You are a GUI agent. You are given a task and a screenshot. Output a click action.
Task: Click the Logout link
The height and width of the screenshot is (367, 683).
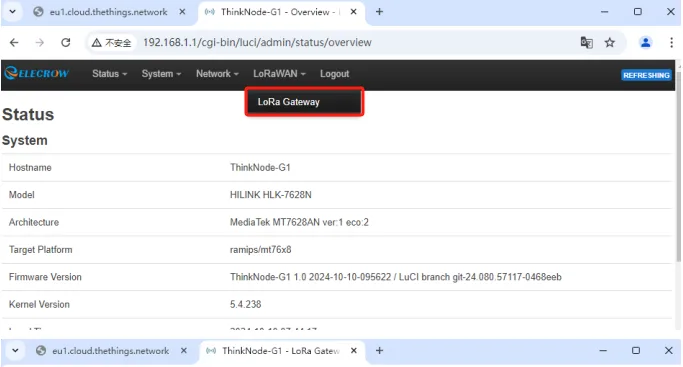pyautogui.click(x=335, y=74)
